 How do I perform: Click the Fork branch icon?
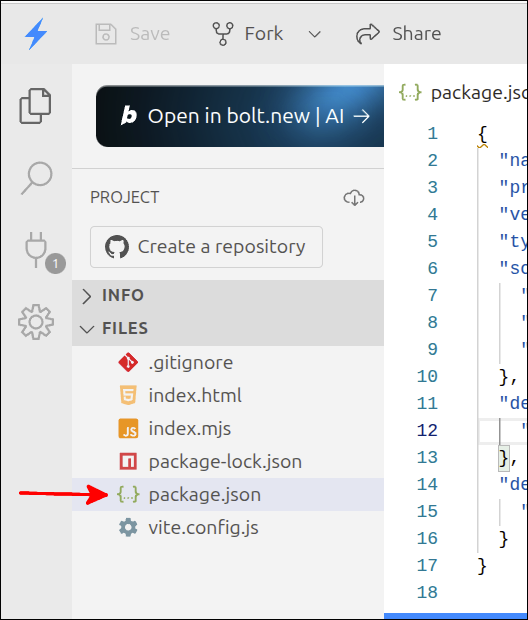[x=223, y=34]
